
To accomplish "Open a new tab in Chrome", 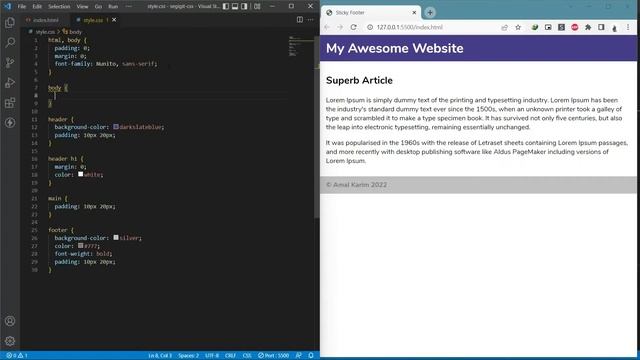I will click(x=430, y=13).
